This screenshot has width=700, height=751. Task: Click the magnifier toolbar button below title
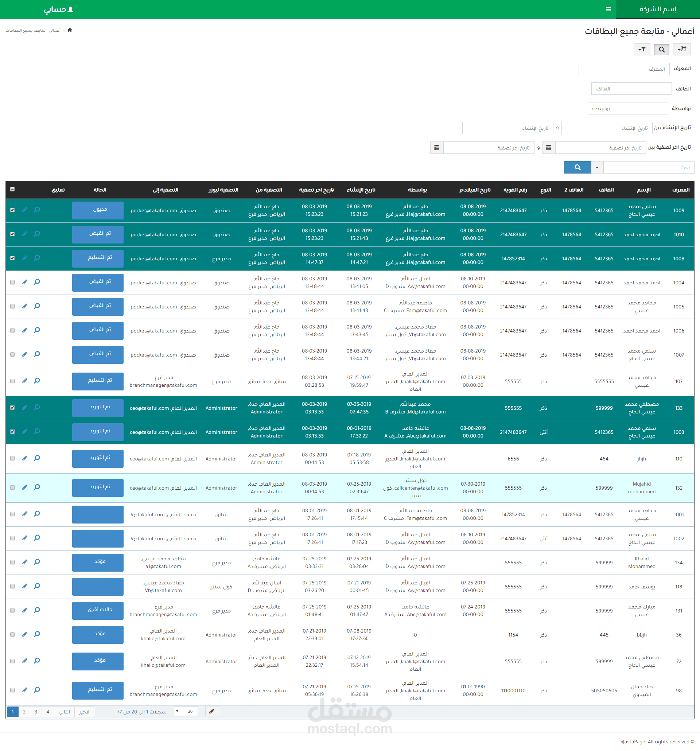tap(661, 49)
